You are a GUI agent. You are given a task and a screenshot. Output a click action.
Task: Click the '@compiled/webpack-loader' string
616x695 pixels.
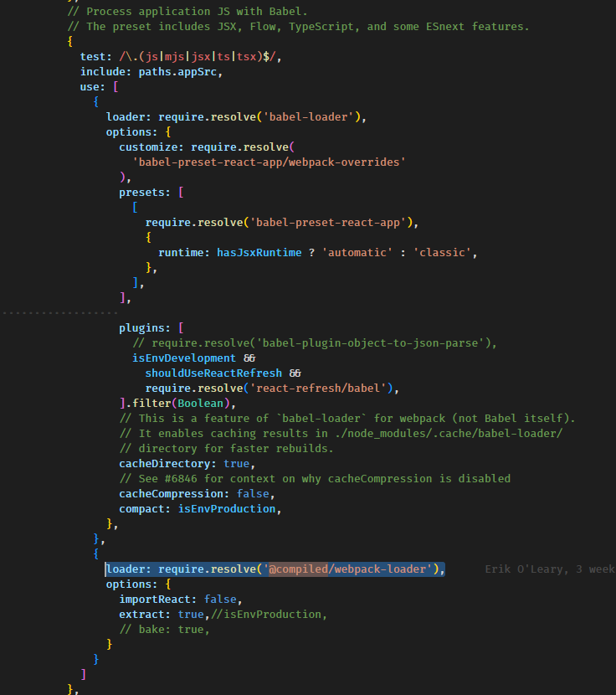click(x=347, y=569)
